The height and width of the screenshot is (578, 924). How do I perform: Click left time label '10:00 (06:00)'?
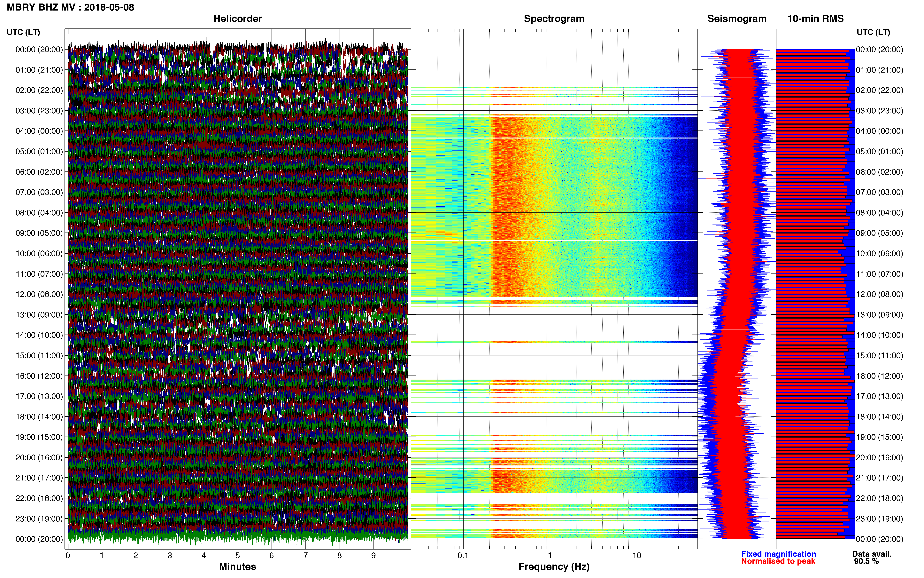point(39,253)
